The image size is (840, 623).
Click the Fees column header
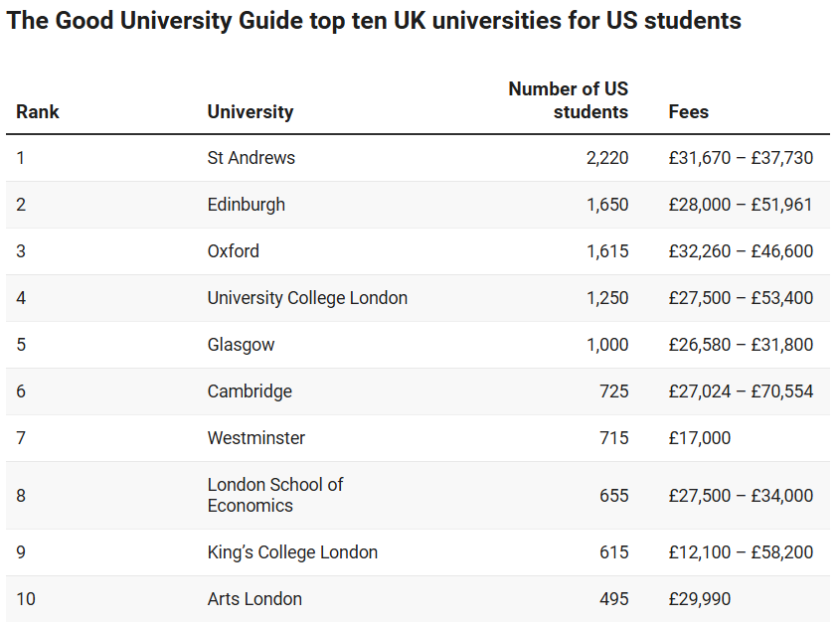click(688, 112)
